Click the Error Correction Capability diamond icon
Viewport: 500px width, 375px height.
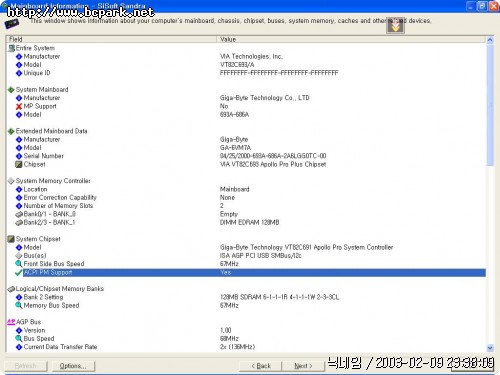[x=19, y=198]
